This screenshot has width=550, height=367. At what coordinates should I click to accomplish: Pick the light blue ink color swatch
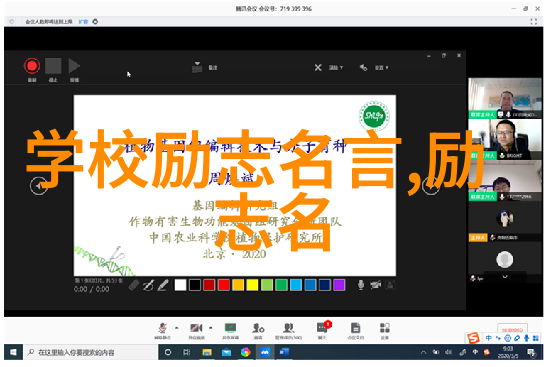click(x=296, y=285)
